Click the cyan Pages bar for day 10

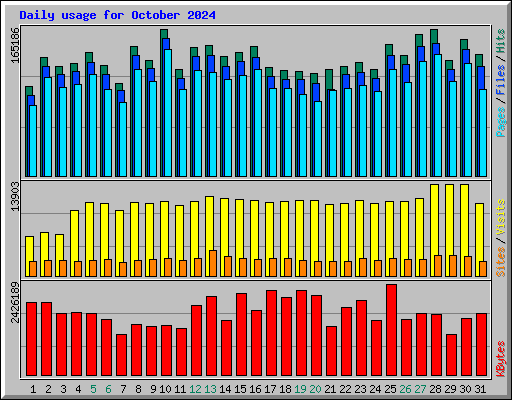pyautogui.click(x=168, y=113)
